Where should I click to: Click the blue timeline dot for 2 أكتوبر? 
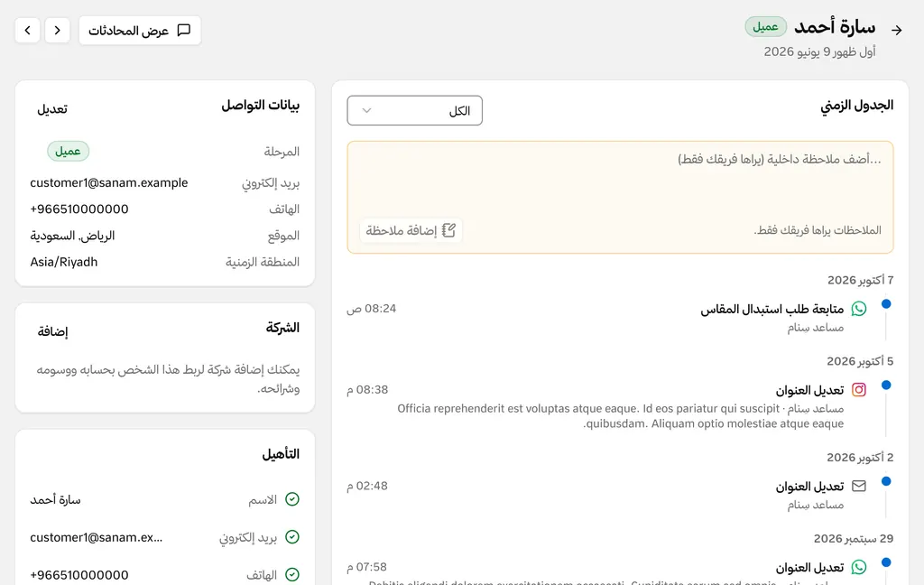[x=886, y=481]
